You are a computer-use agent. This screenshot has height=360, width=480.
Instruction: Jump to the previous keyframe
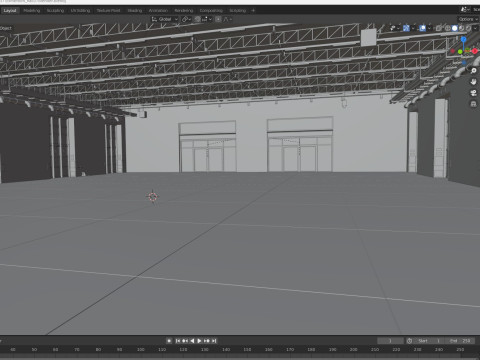pyautogui.click(x=185, y=341)
